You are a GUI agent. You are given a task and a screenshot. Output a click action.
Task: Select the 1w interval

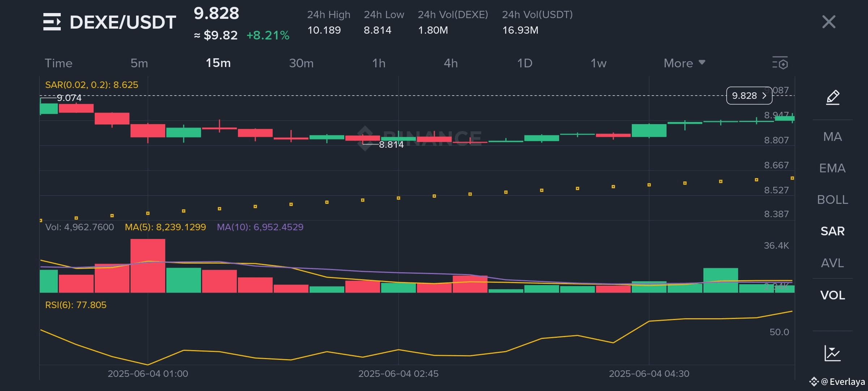click(x=599, y=63)
